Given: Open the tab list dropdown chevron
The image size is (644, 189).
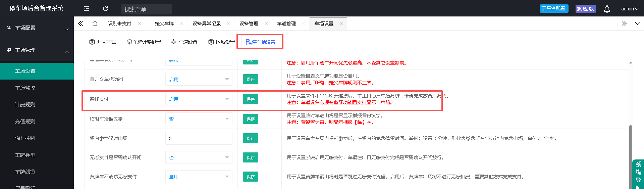Looking at the screenshot, I should (x=637, y=23).
